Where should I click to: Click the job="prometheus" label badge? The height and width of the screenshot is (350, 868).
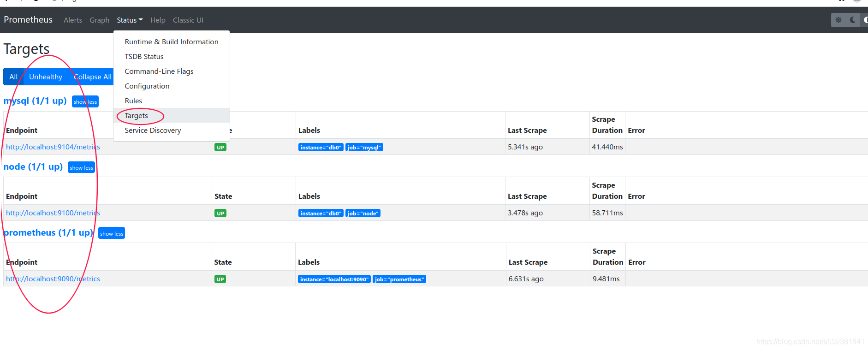pyautogui.click(x=399, y=279)
